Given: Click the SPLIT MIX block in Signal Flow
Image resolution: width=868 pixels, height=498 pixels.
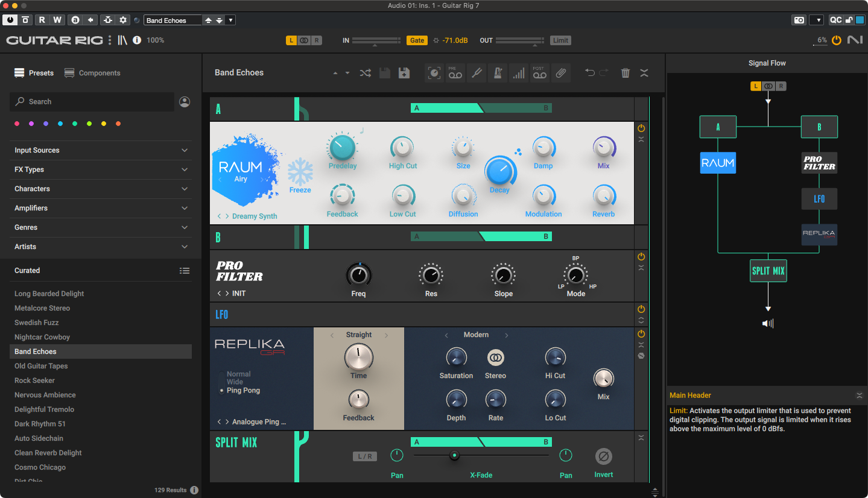Looking at the screenshot, I should coord(768,271).
